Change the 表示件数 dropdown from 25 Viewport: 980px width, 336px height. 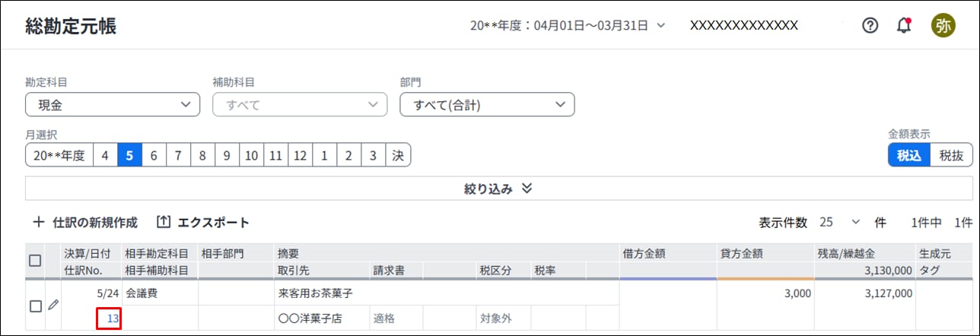point(840,223)
